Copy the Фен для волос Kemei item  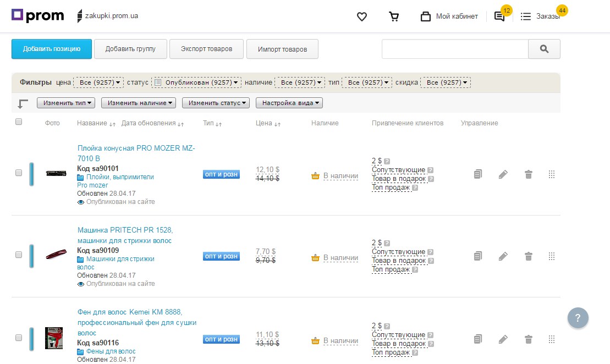click(478, 339)
